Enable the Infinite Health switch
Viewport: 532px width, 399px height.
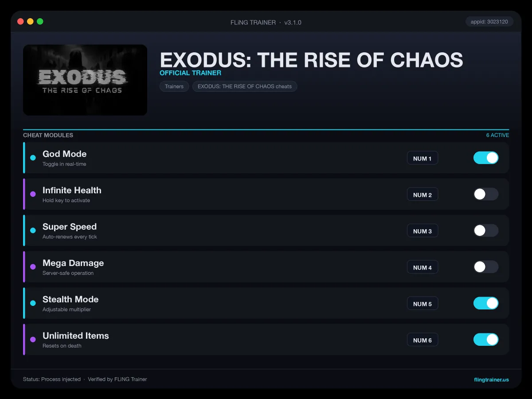click(486, 194)
